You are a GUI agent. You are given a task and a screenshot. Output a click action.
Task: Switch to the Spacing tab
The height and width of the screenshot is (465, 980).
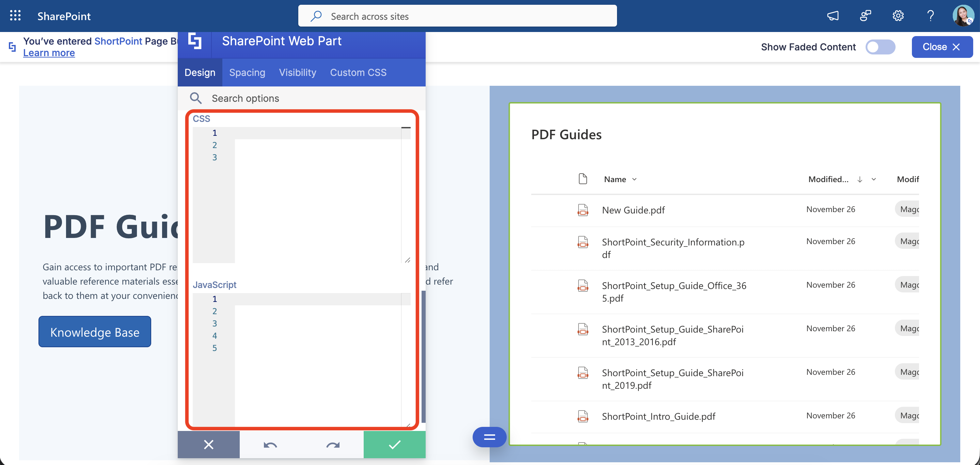247,72
